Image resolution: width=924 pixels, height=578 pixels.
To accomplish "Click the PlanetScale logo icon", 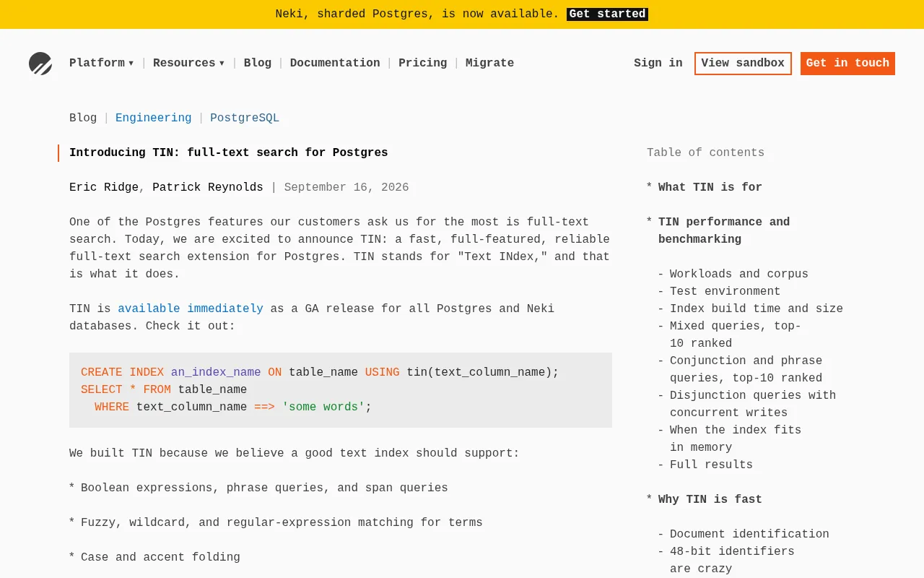I will coord(40,64).
